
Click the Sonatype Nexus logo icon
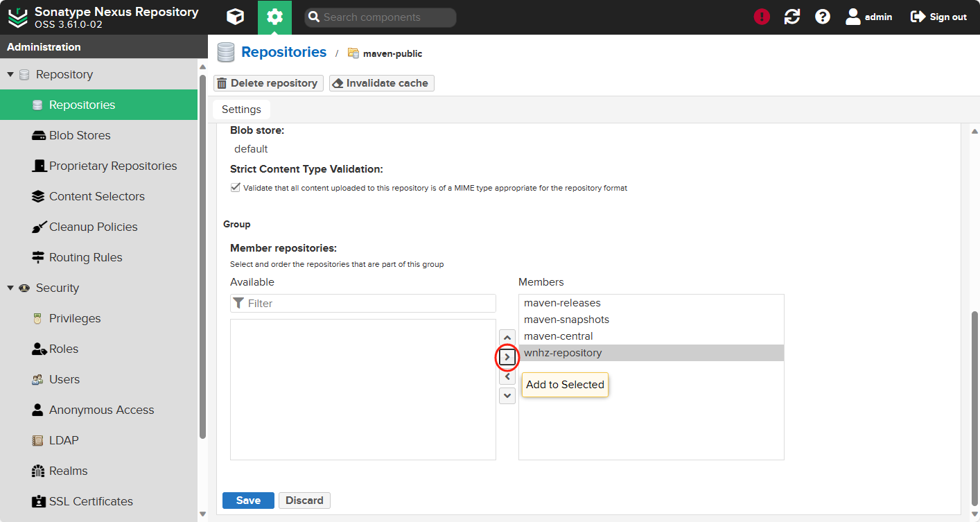click(x=18, y=17)
